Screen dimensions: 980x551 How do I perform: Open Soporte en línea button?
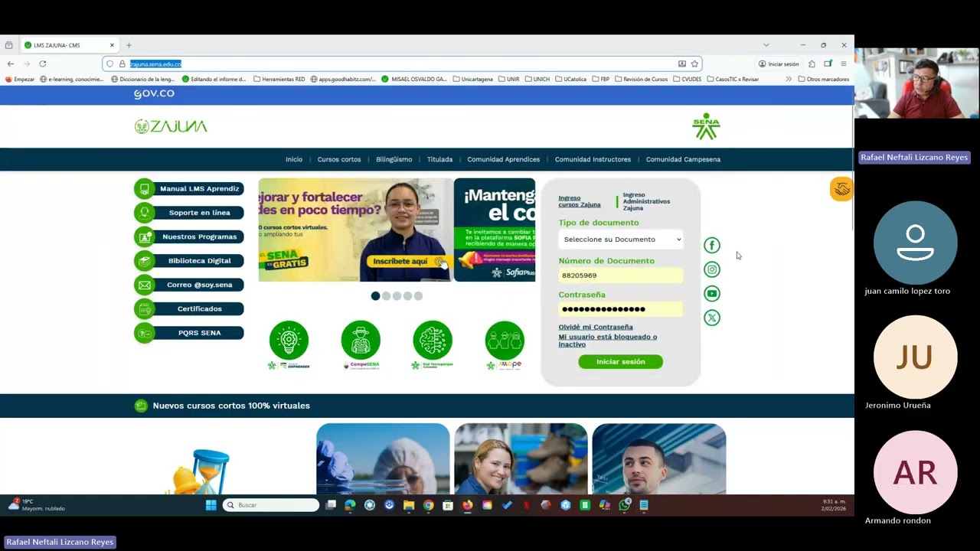point(189,213)
